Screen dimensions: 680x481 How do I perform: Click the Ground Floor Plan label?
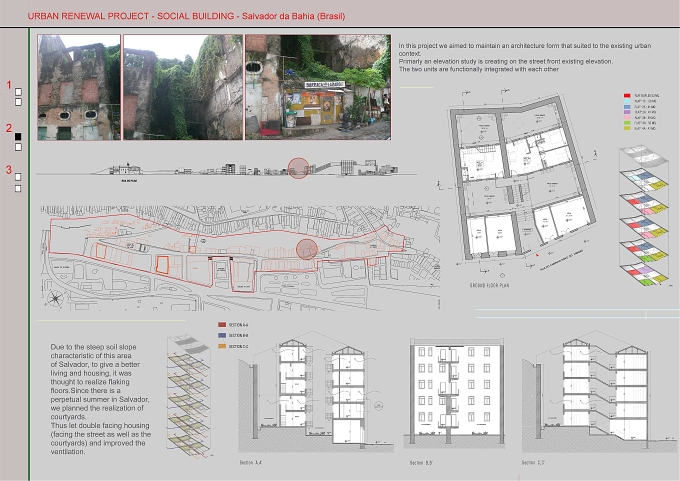point(490,285)
